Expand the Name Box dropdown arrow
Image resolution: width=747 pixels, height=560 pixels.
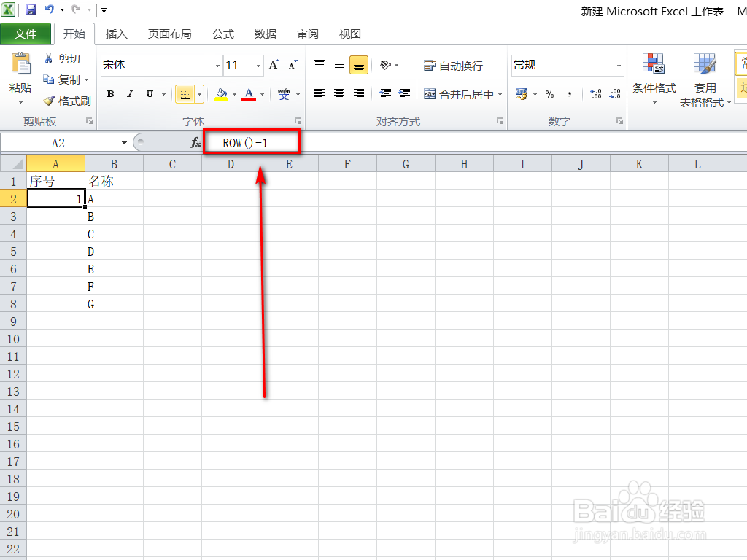124,142
